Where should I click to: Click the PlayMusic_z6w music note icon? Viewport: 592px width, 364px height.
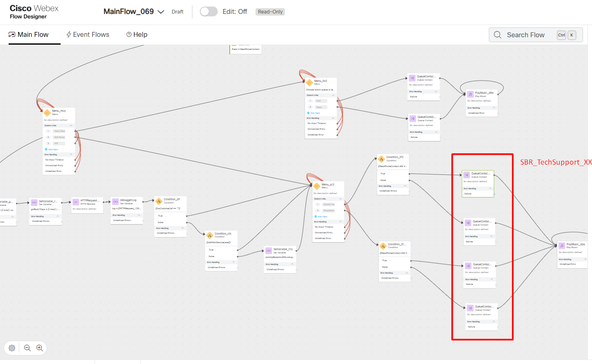[x=470, y=95]
